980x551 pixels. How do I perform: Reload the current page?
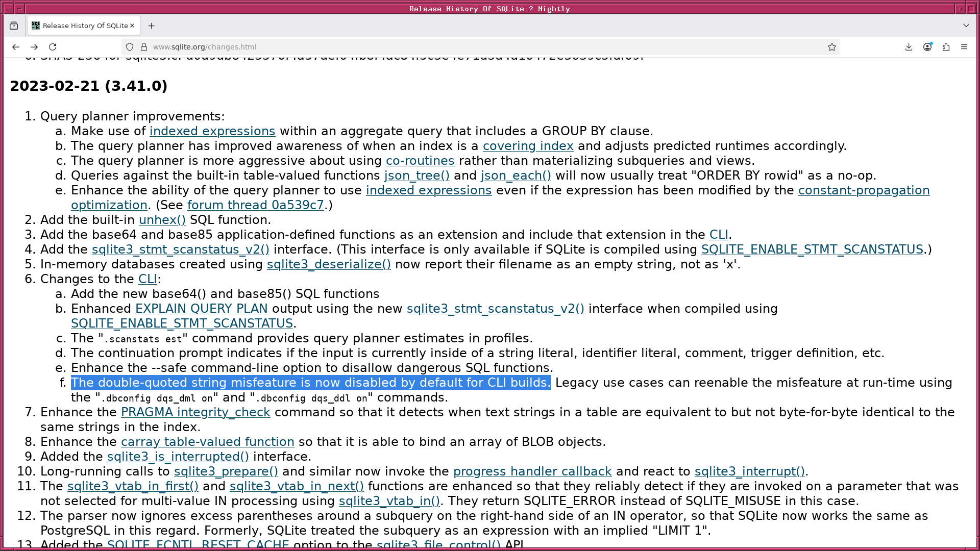click(x=53, y=46)
